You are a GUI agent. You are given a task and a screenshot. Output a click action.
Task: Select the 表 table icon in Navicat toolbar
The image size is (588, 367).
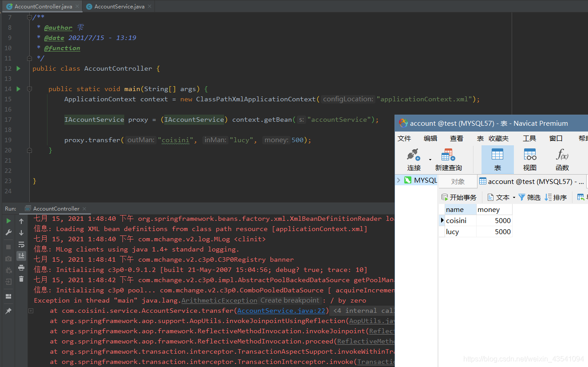click(x=497, y=154)
